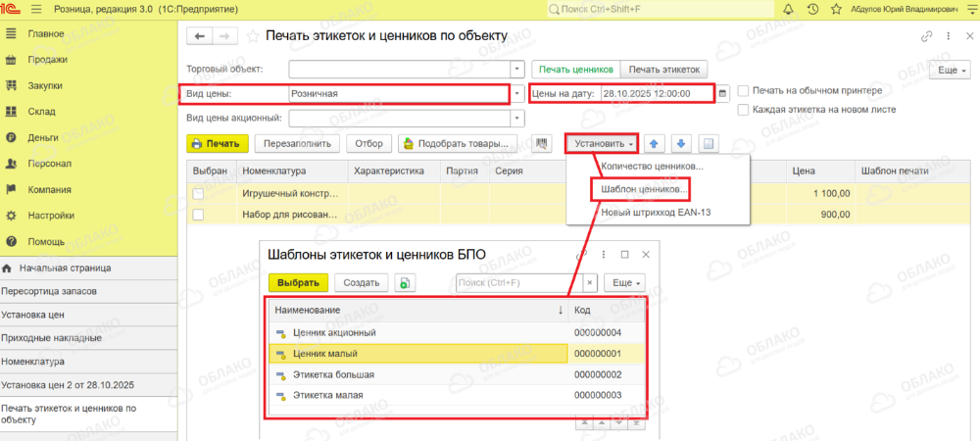Add this form to favorites star
This screenshot has height=441, width=980.
(253, 36)
